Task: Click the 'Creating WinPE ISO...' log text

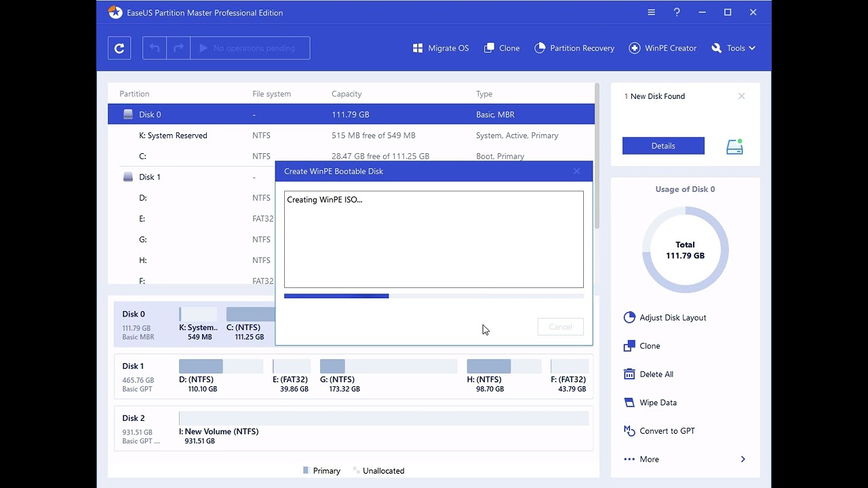Action: [325, 200]
